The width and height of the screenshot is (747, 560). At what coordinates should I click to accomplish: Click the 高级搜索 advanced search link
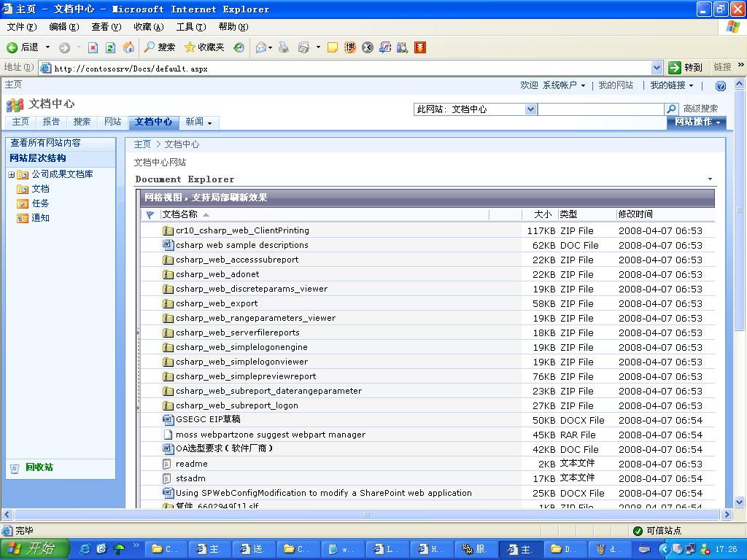coord(700,109)
